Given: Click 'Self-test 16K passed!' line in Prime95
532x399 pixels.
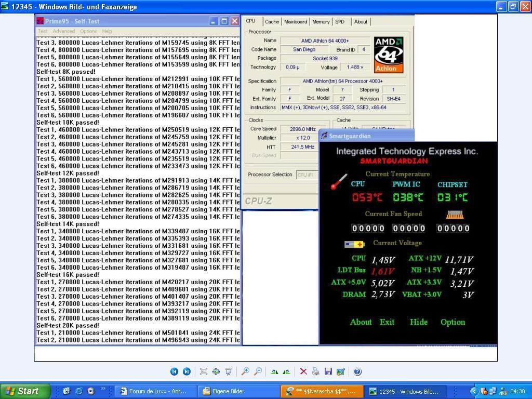Looking at the screenshot, I should (x=68, y=275).
